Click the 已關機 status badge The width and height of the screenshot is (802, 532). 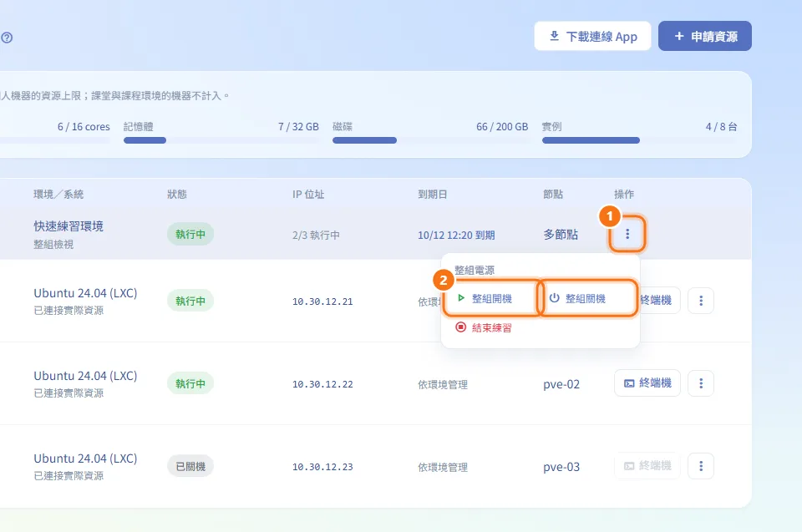(x=190, y=467)
